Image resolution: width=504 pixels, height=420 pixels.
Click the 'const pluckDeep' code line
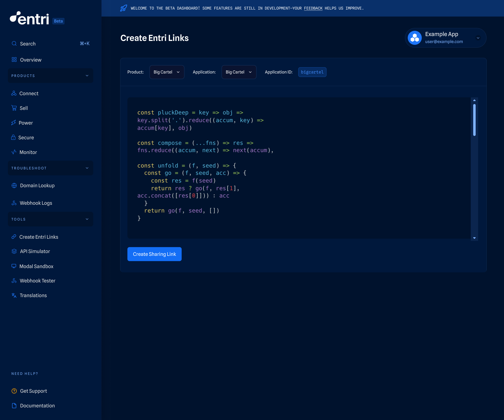190,113
